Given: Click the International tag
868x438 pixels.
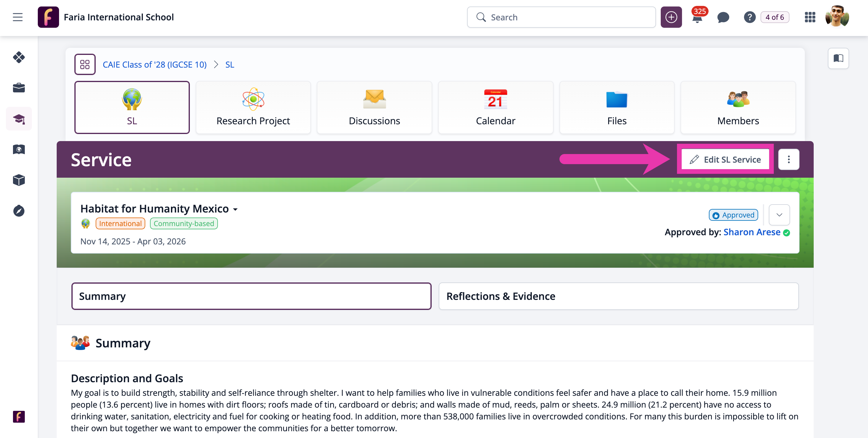Looking at the screenshot, I should [x=120, y=223].
